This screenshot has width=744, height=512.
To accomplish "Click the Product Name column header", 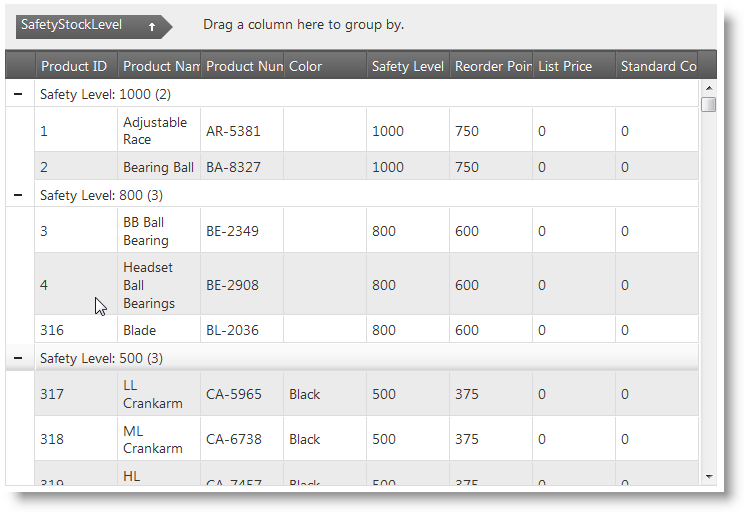I will pyautogui.click(x=159, y=66).
